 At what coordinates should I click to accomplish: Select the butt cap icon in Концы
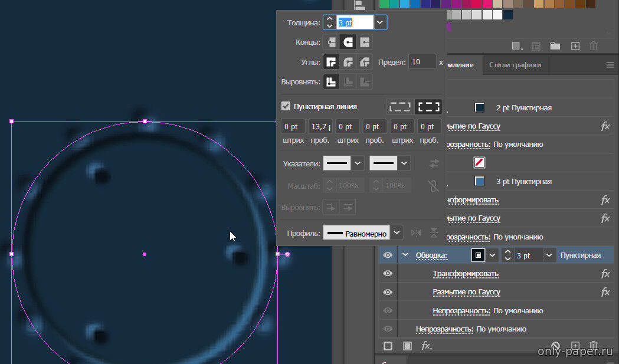pos(332,42)
